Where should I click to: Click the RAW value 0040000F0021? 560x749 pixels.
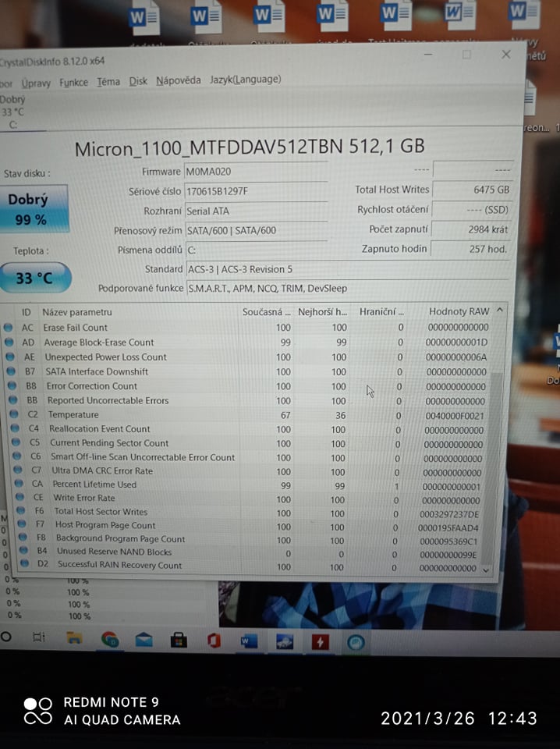coord(455,416)
